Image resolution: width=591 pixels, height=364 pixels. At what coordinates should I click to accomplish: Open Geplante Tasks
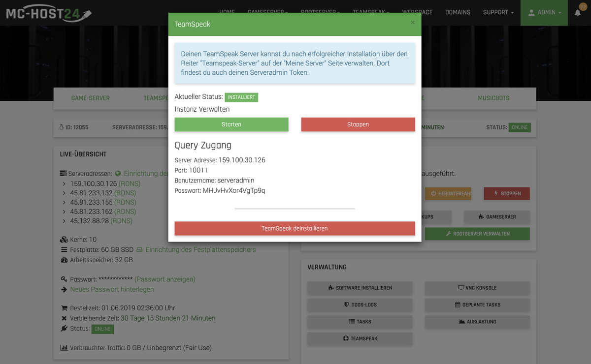pos(477,304)
